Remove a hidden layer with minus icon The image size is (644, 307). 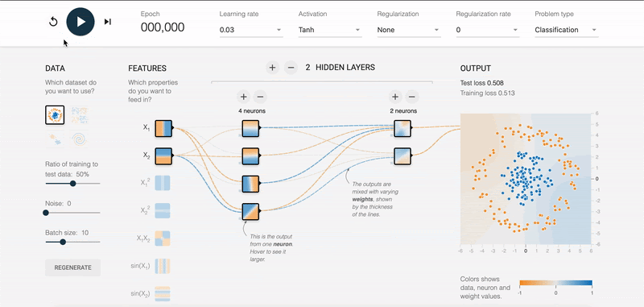click(291, 68)
